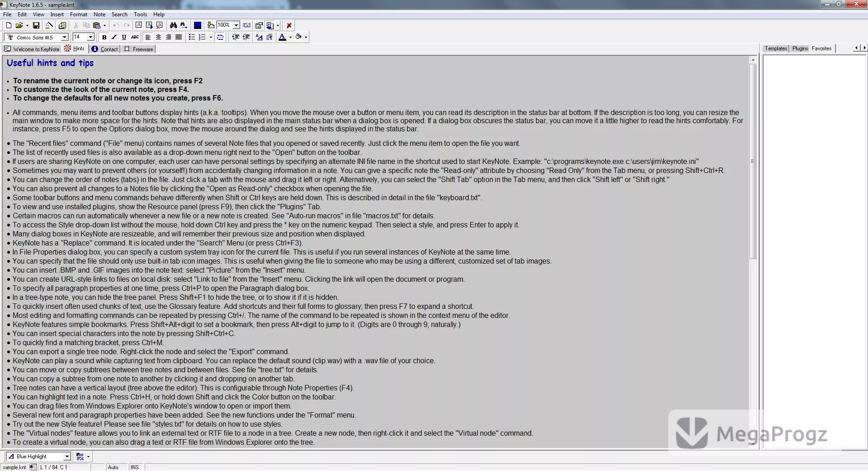Toggle word wrap button
The height and width of the screenshot is (471, 868).
pyautogui.click(x=220, y=37)
